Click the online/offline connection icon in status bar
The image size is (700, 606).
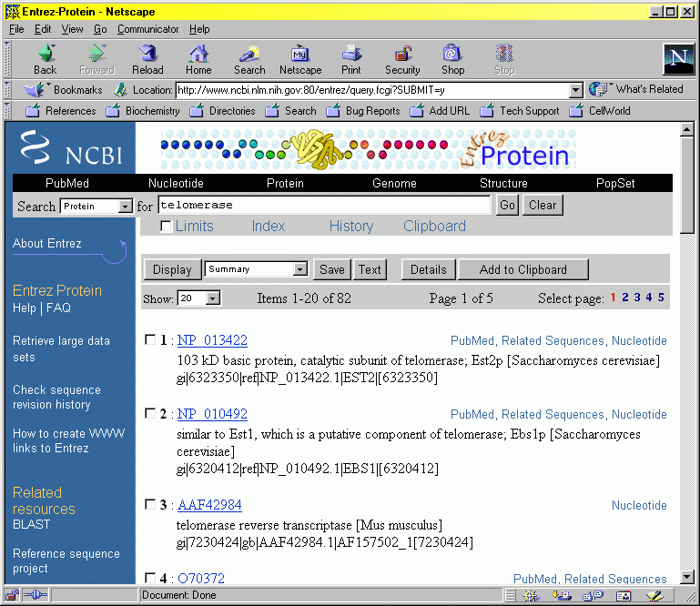(35, 595)
